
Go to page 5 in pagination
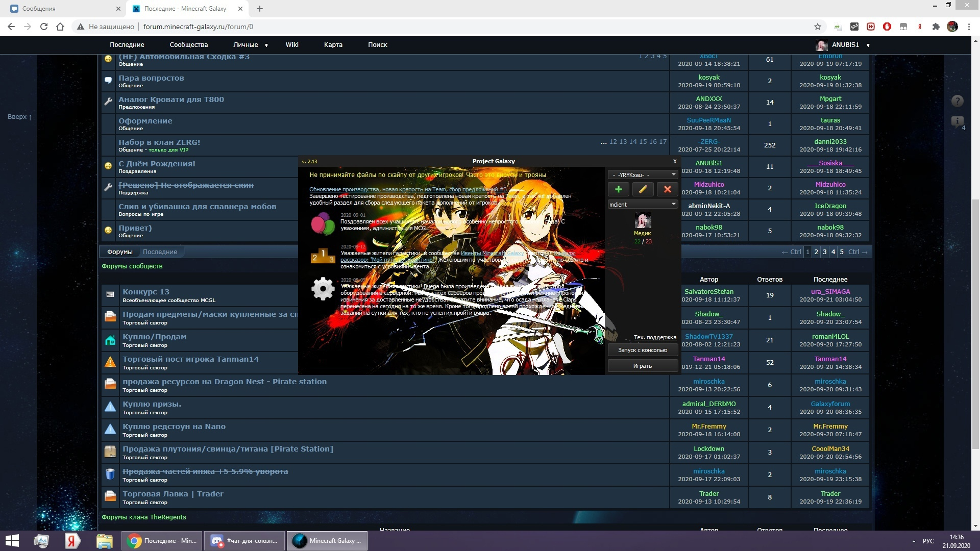click(x=842, y=252)
